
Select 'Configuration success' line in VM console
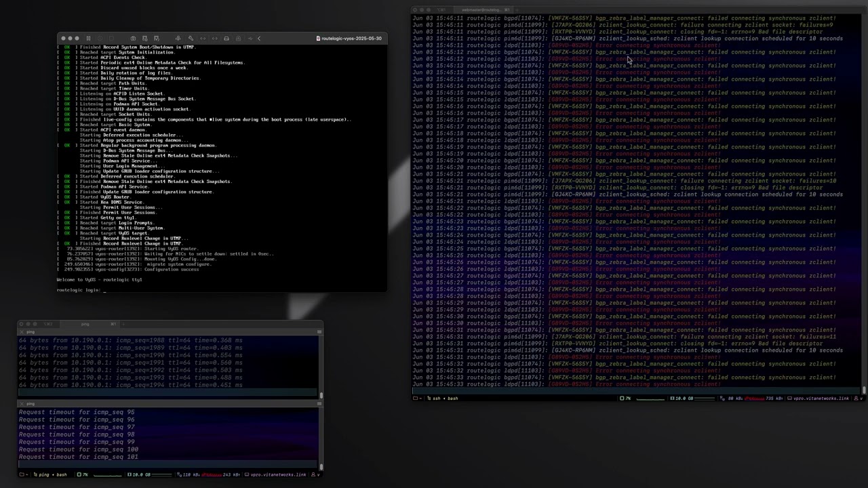tap(128, 270)
